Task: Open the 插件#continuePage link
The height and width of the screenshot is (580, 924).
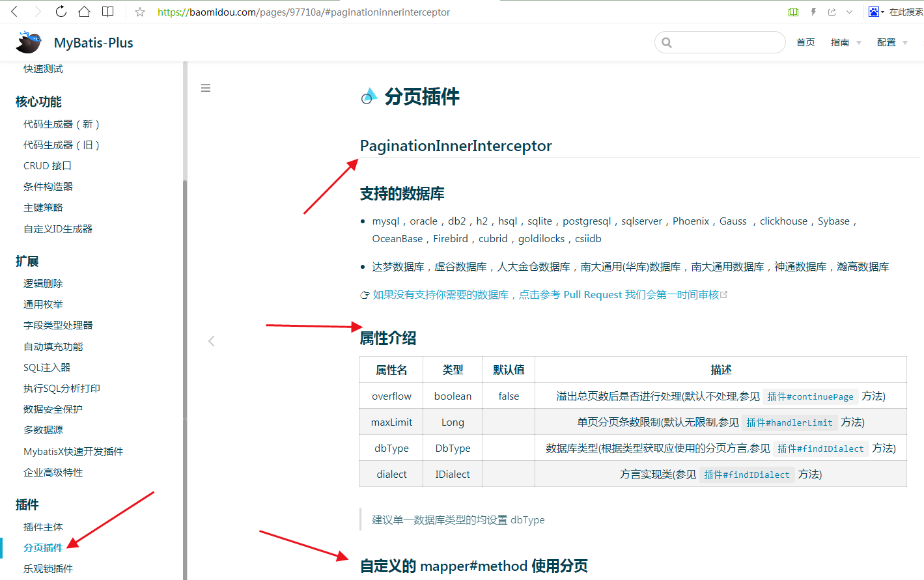Action: (x=810, y=396)
